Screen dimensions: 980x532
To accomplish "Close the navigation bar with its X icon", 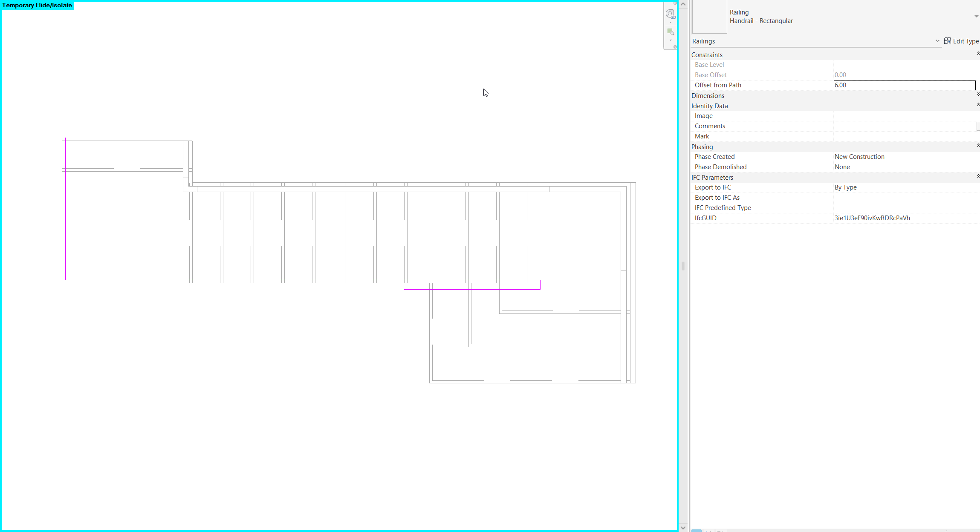I will pos(675,3).
